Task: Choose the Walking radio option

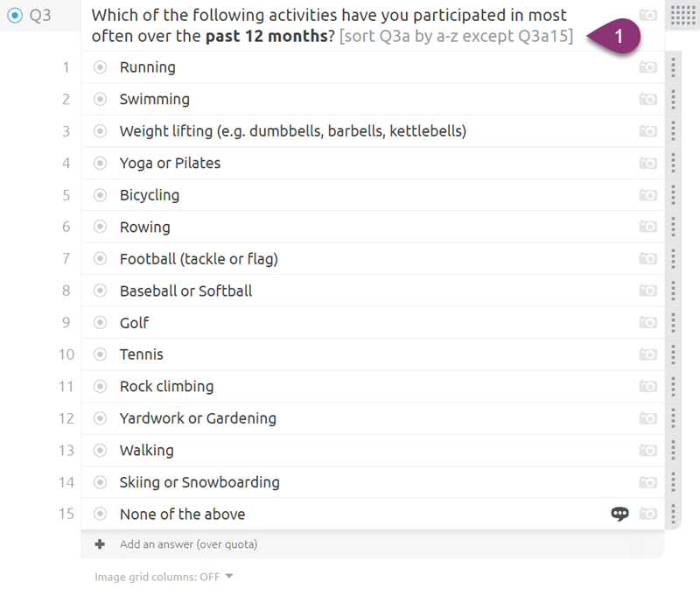Action: (x=100, y=450)
